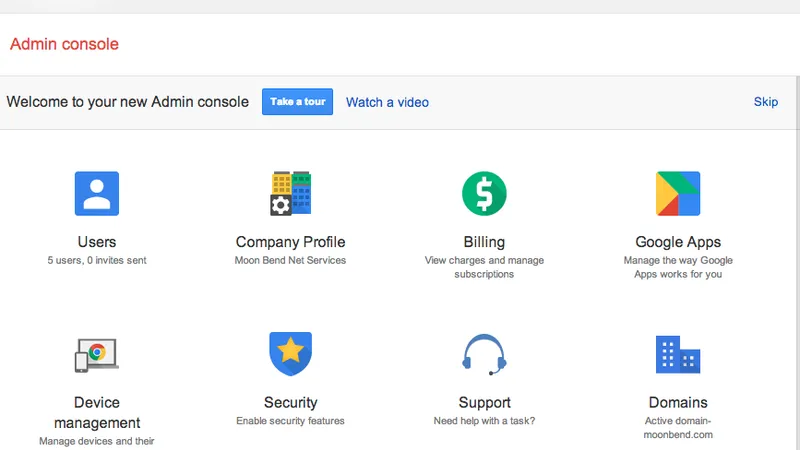Click 'Manage devices and their' text
Screen dimensions: 800x450
click(97, 441)
